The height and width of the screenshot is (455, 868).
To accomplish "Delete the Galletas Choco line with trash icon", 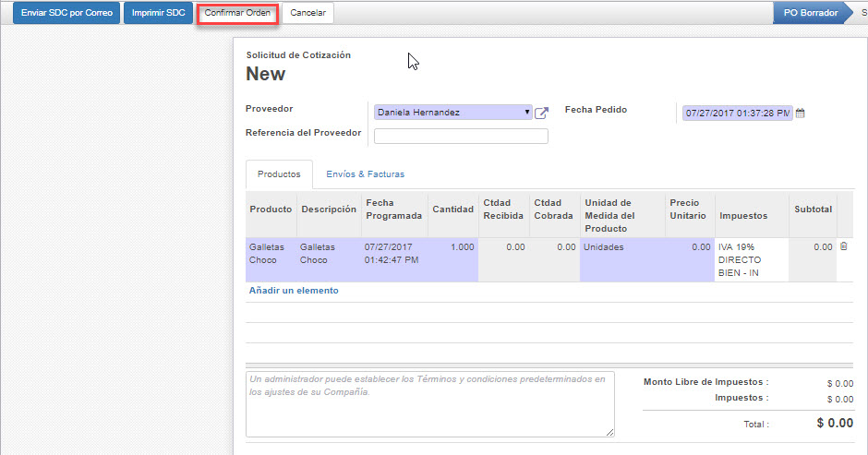I will click(x=842, y=246).
